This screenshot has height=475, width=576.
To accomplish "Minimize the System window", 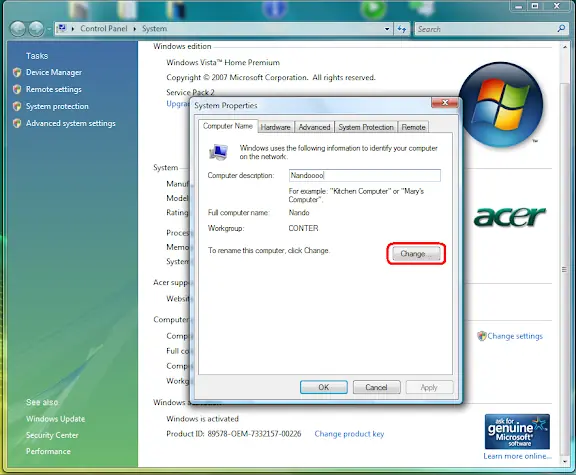I will point(518,6).
